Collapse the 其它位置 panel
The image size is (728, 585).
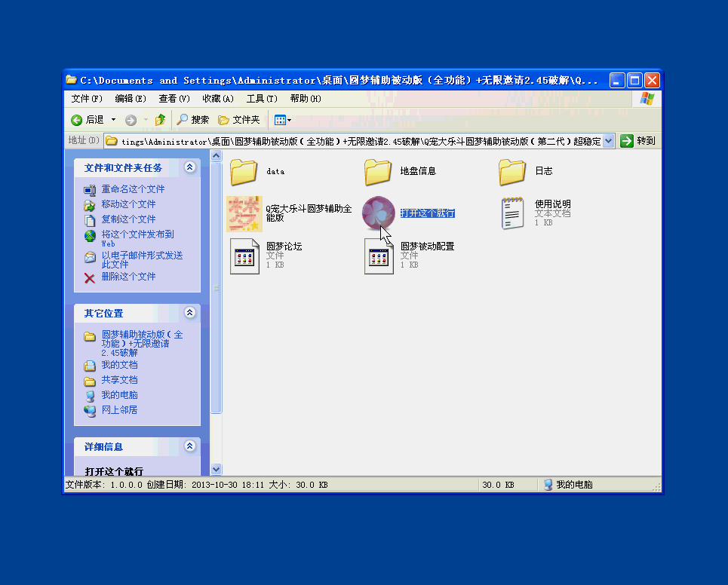point(189,313)
